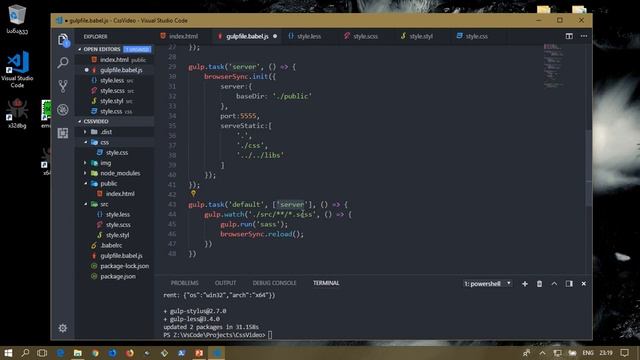This screenshot has width=640, height=360.
Task: Collapse the src folder
Action: [x=104, y=204]
